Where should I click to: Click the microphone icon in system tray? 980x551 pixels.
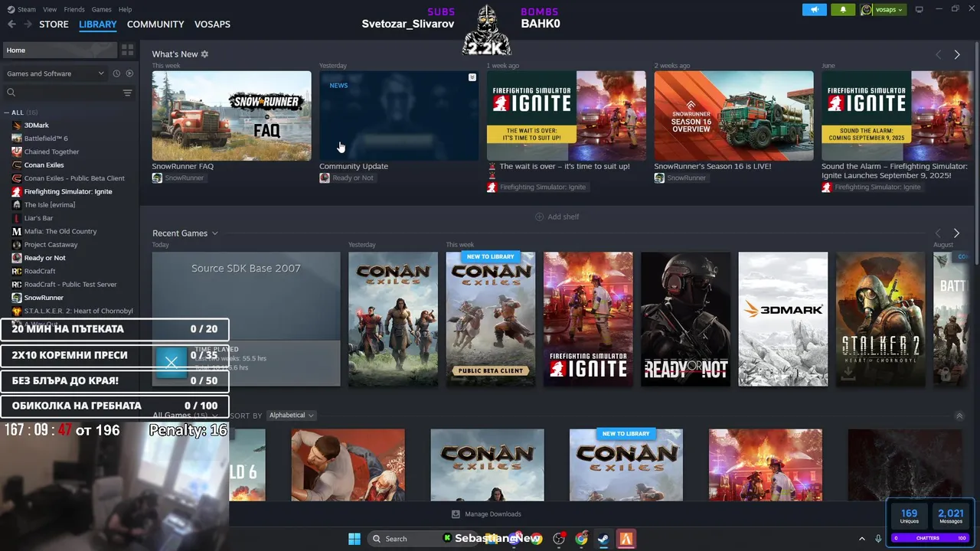(878, 539)
